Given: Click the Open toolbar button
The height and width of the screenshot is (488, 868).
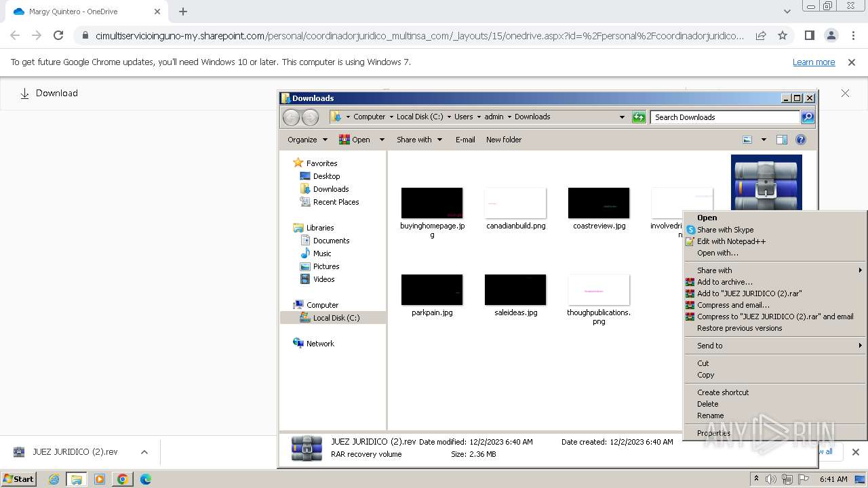Looking at the screenshot, I should click(x=355, y=140).
